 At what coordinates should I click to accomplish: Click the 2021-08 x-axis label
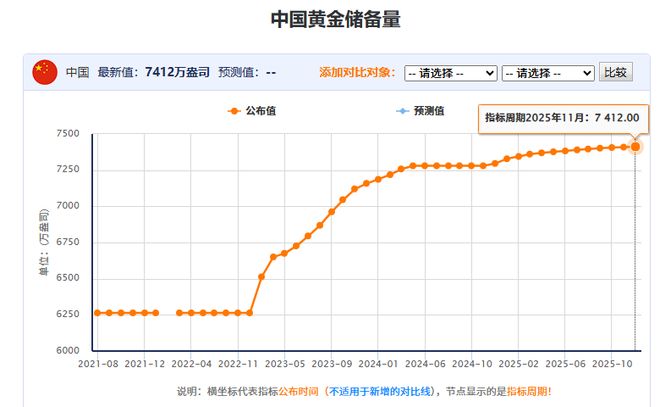(x=98, y=364)
